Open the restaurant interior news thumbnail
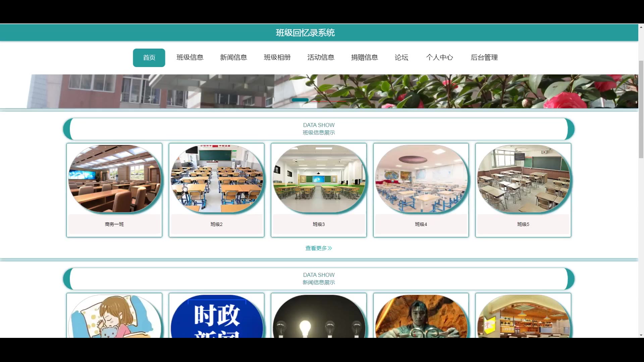Image resolution: width=644 pixels, height=362 pixels. [523, 316]
